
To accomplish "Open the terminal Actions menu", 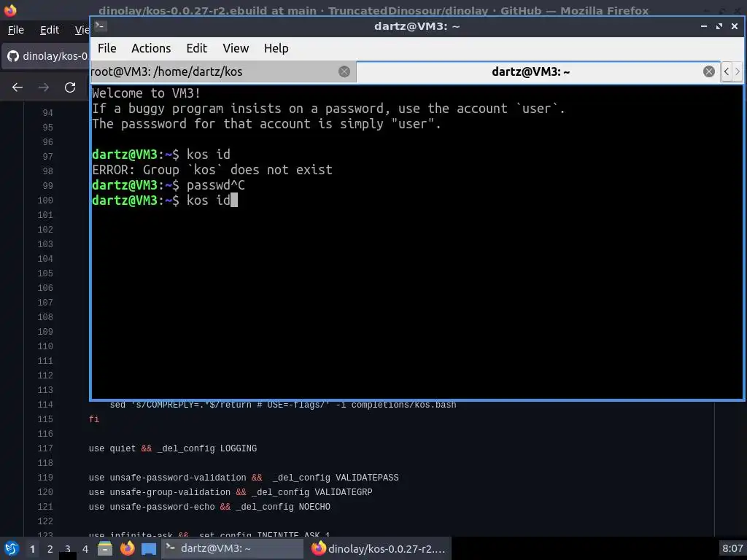I will 151,48.
